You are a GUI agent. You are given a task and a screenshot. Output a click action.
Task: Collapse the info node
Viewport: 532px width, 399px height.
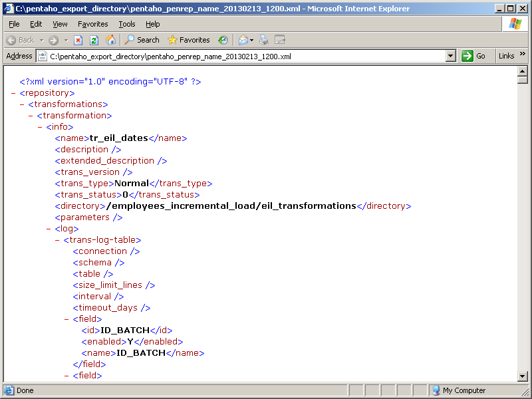40,127
